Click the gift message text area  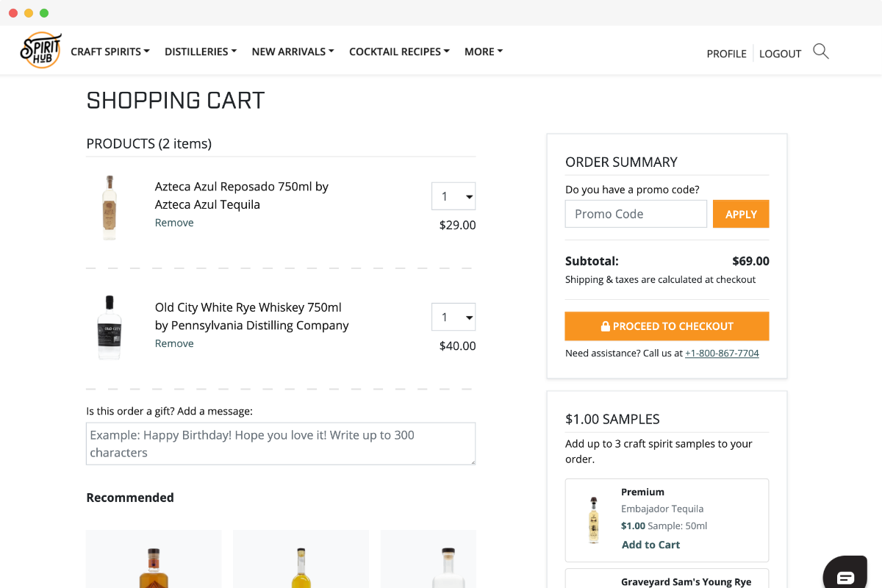click(x=281, y=443)
